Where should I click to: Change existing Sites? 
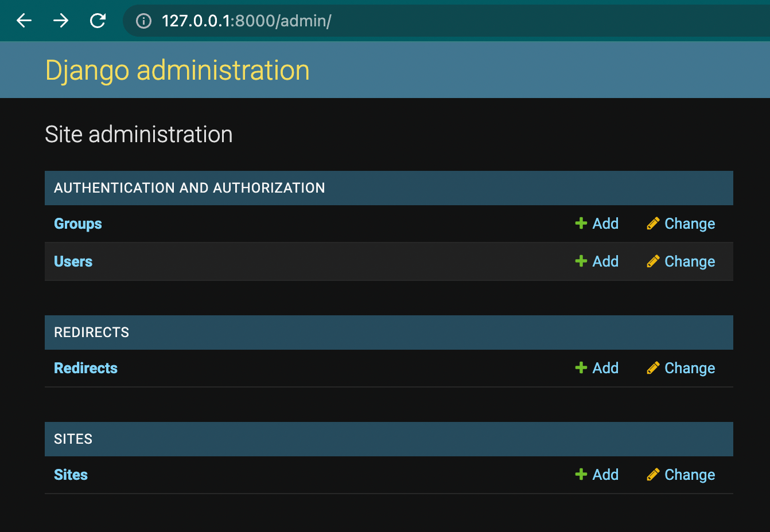click(690, 475)
